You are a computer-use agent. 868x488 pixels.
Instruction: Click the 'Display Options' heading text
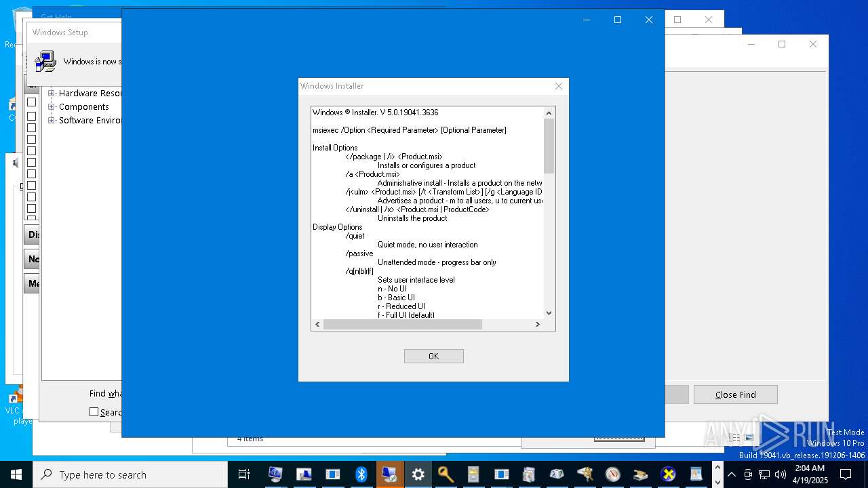pyautogui.click(x=337, y=227)
